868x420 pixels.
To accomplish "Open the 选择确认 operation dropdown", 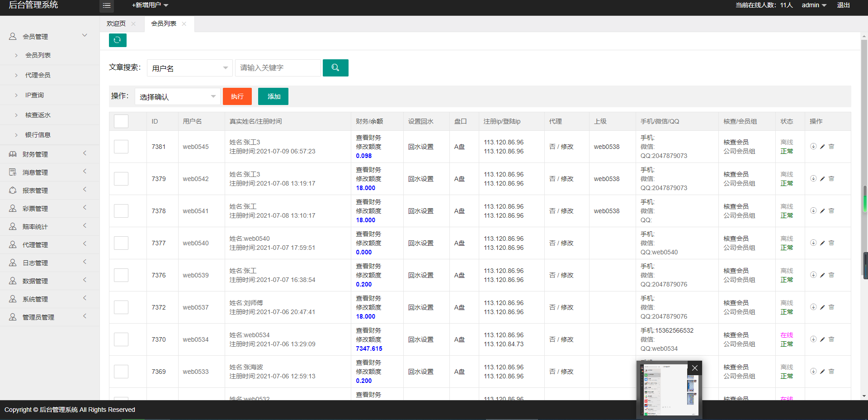I will coord(177,96).
